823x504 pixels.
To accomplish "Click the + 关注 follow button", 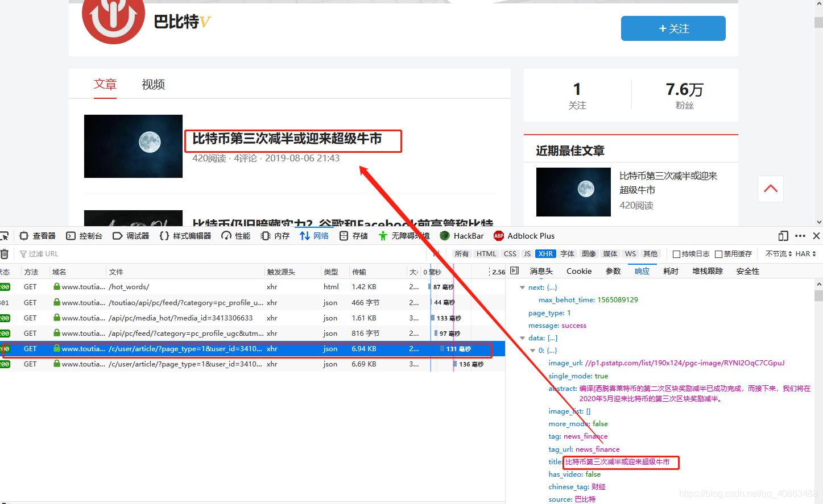I will click(x=673, y=28).
